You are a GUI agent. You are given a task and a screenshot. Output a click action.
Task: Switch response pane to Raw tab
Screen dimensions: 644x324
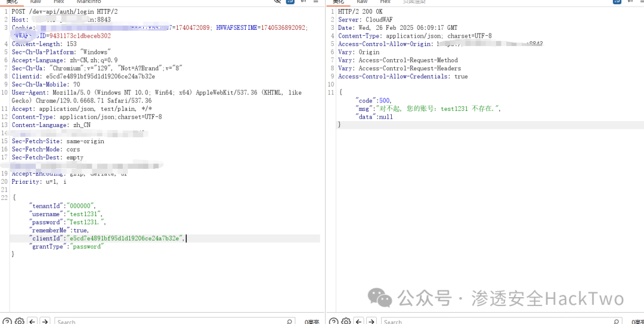[x=363, y=2]
